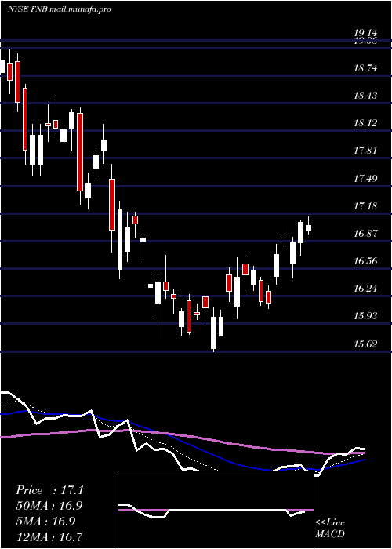
Task: Select the 15.93 price axis label
Action: pyautogui.click(x=365, y=316)
